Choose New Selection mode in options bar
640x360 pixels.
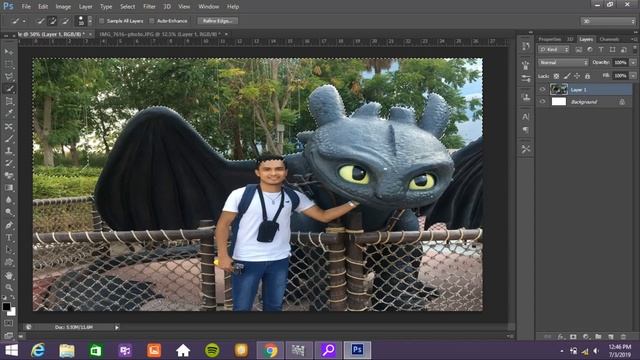(40, 21)
